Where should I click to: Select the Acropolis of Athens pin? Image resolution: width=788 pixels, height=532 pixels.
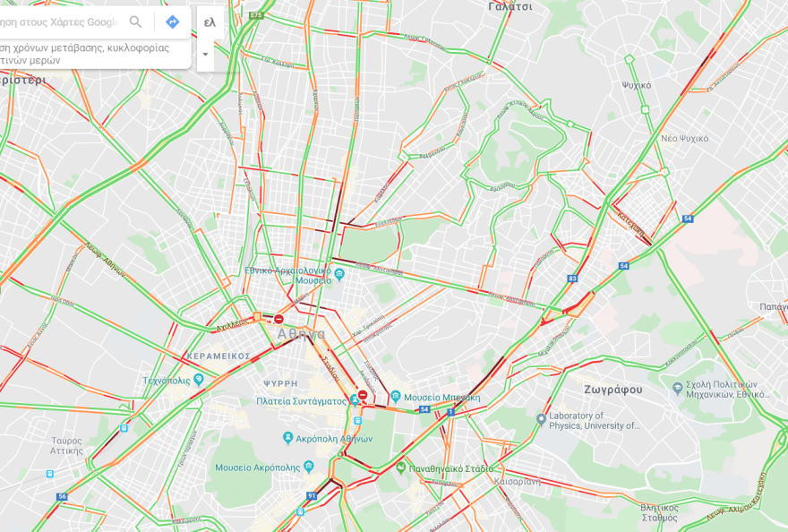click(287, 438)
